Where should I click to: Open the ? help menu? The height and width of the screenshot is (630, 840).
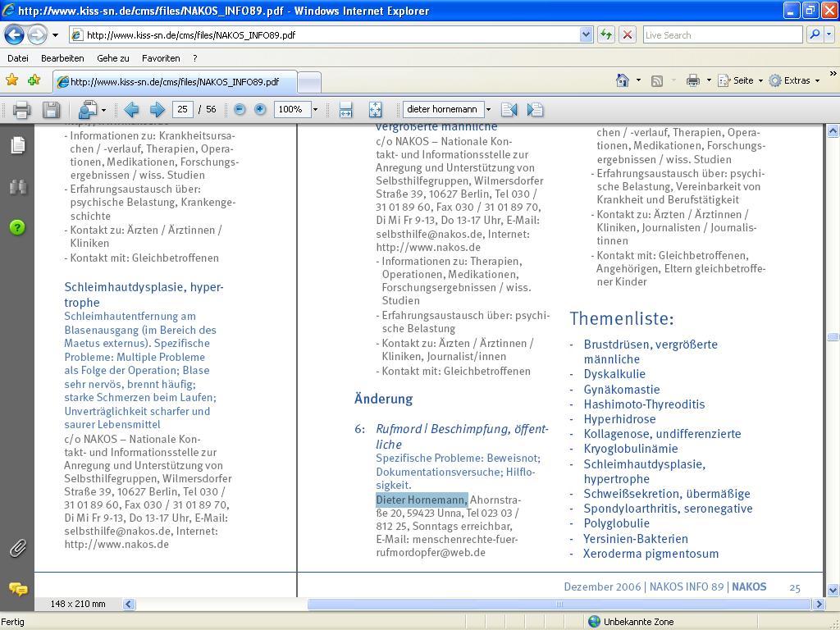tap(195, 58)
